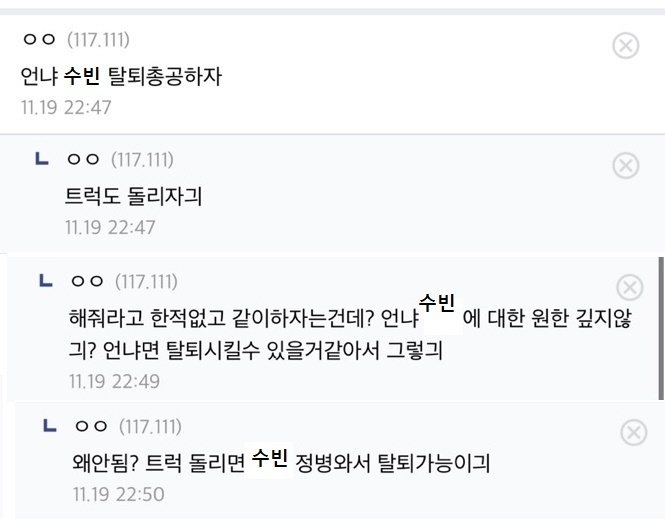Screen dimensions: 665x519
Task: Delete the top comment '언냐 수빈 탈퇴총공하자'
Action: tap(625, 45)
